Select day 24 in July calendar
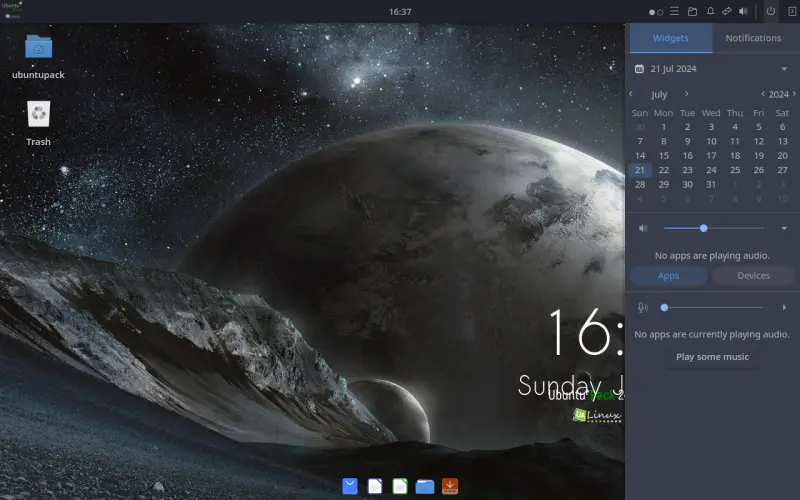 point(711,170)
